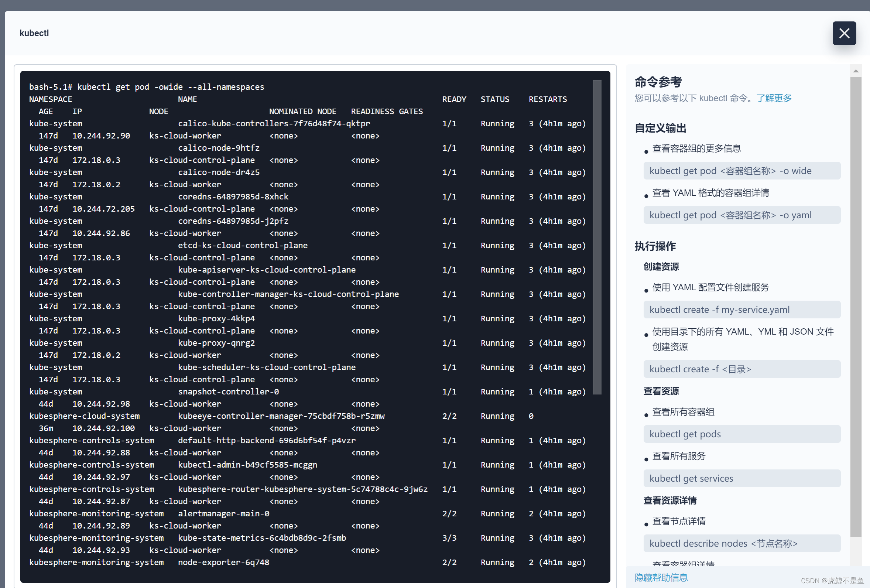The image size is (870, 588).
Task: Click the RESTARTS column header
Action: (548, 99)
